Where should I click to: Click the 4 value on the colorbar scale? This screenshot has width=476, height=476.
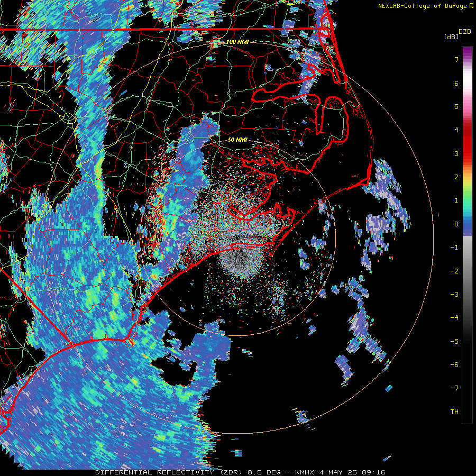(x=456, y=130)
